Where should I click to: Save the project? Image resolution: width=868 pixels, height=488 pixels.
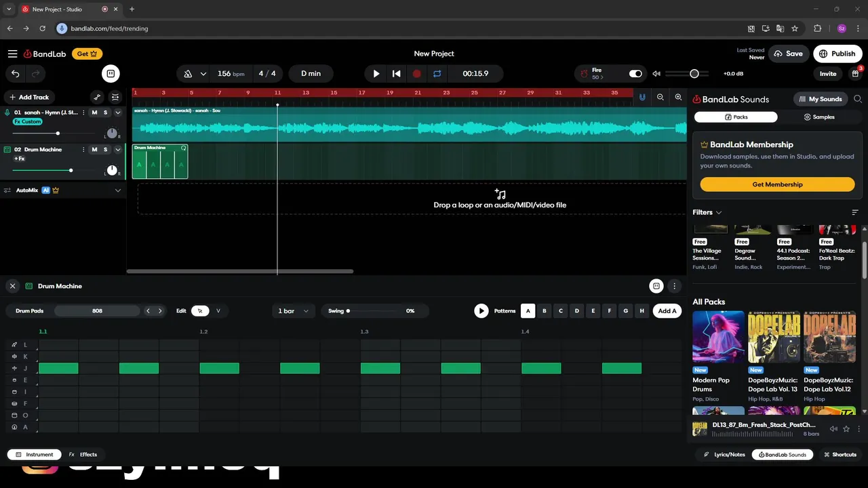(788, 54)
